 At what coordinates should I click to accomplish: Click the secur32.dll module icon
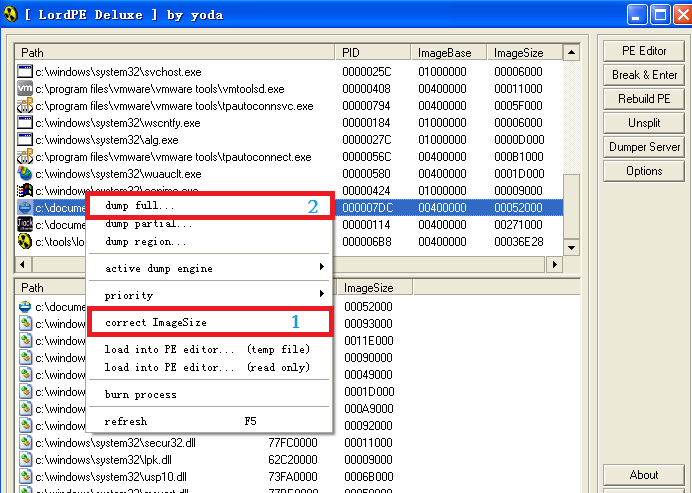pos(26,442)
